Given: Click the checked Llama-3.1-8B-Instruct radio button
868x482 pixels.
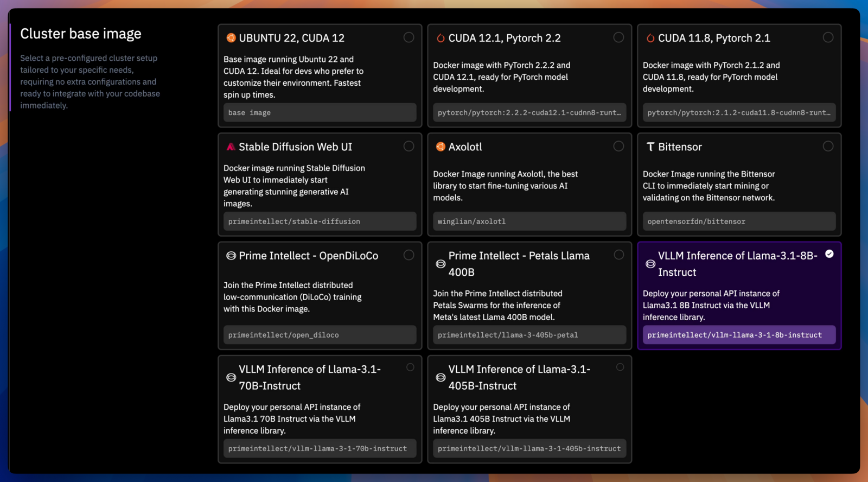Looking at the screenshot, I should coord(829,254).
